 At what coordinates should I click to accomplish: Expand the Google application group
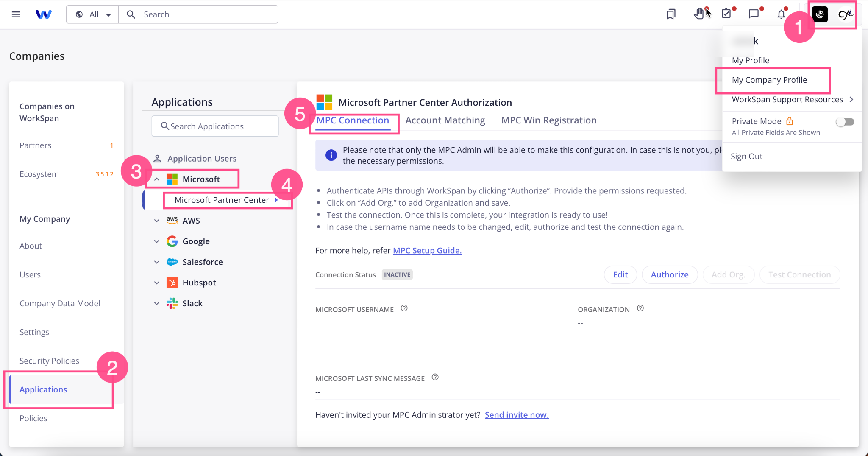(x=157, y=241)
